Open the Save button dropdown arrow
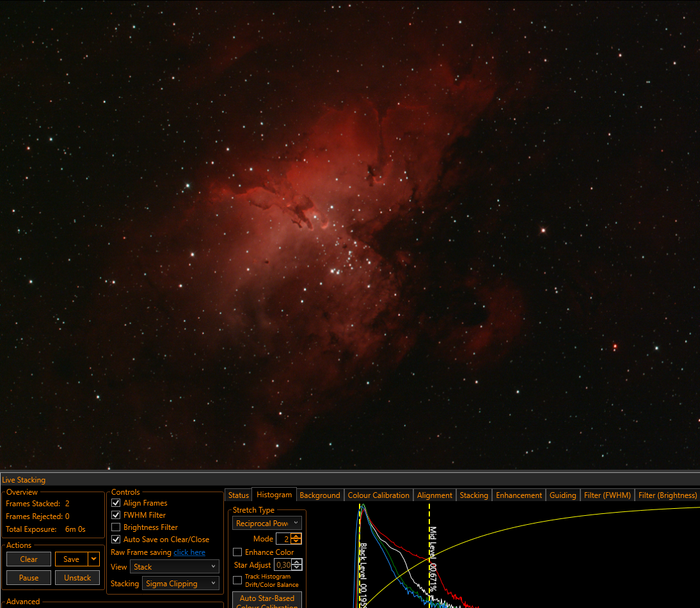The width and height of the screenshot is (700, 608). point(94,559)
